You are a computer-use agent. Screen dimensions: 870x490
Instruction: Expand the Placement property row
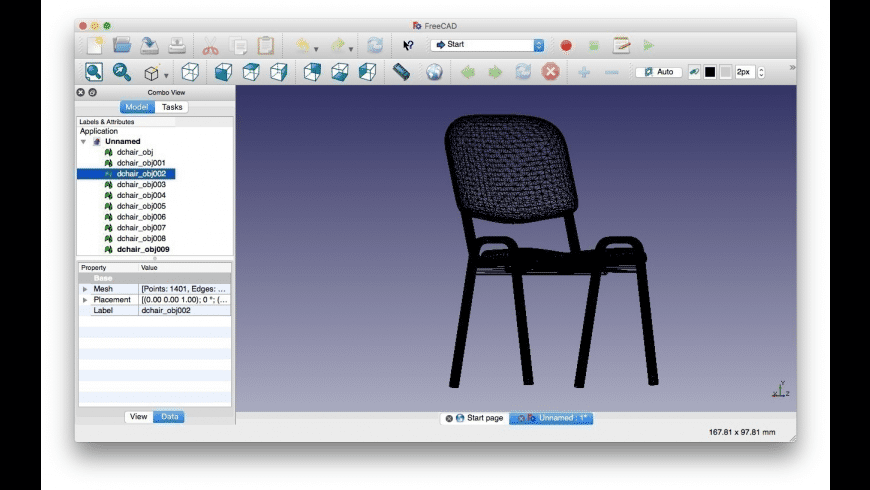click(85, 300)
